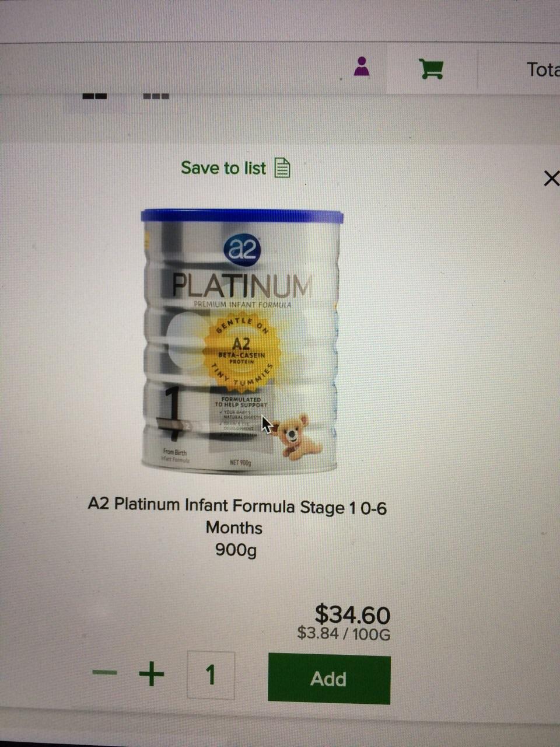This screenshot has width=560, height=747.
Task: Select the three-block grid view icon
Action: coord(156,96)
